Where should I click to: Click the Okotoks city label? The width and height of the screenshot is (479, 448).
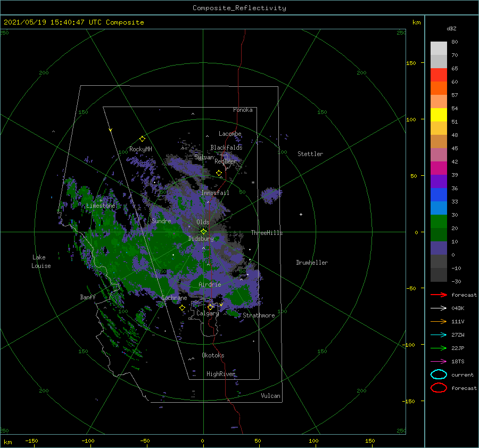click(213, 355)
